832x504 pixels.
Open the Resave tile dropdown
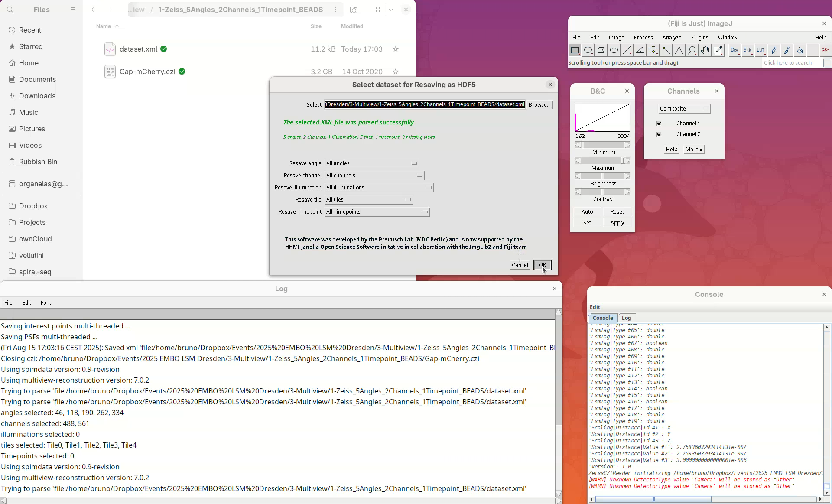click(x=369, y=200)
